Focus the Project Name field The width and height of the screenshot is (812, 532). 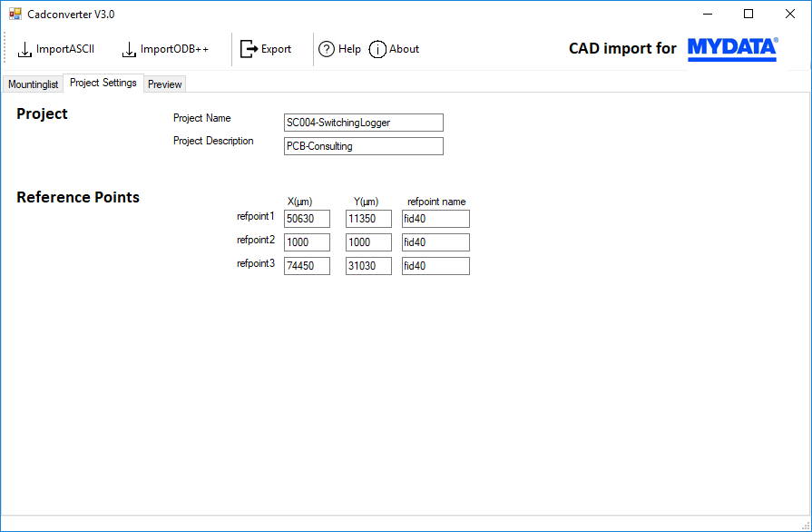click(364, 123)
